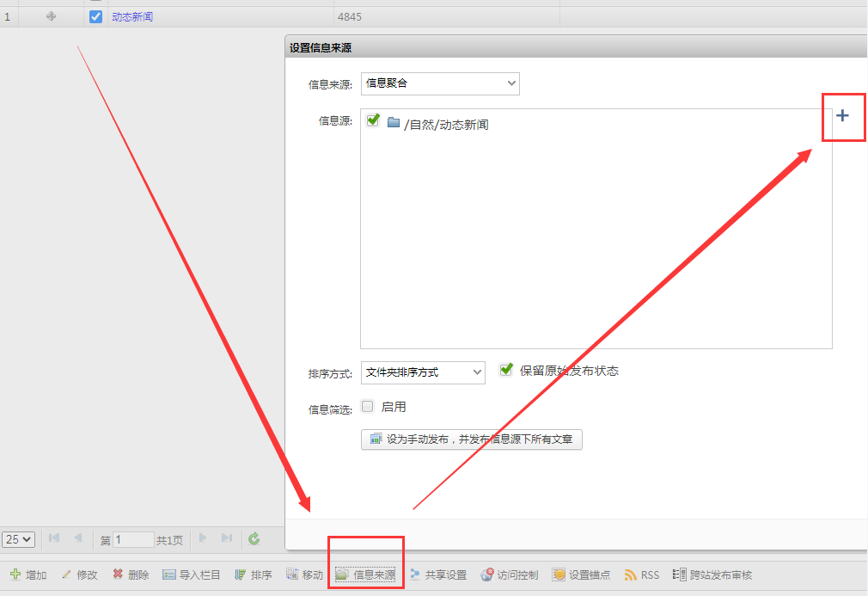This screenshot has width=868, height=596.
Task: Open the 信息来源 dropdown showing 信息聚合
Action: [x=440, y=83]
